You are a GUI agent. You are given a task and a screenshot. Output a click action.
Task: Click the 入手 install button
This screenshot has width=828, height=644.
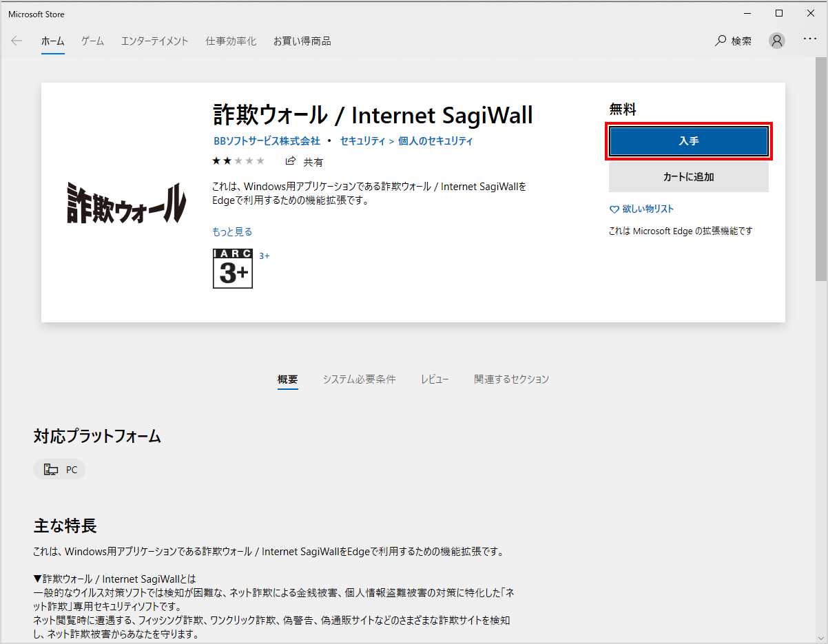coord(688,141)
